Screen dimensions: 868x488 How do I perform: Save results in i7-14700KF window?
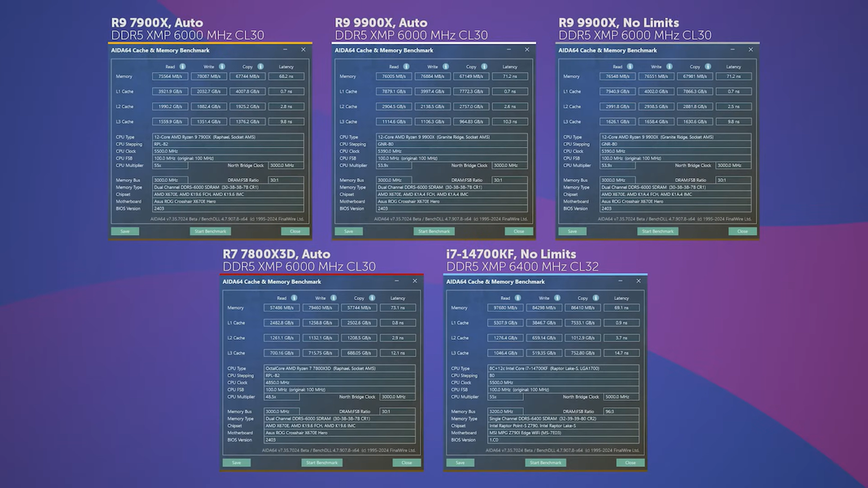coord(460,463)
